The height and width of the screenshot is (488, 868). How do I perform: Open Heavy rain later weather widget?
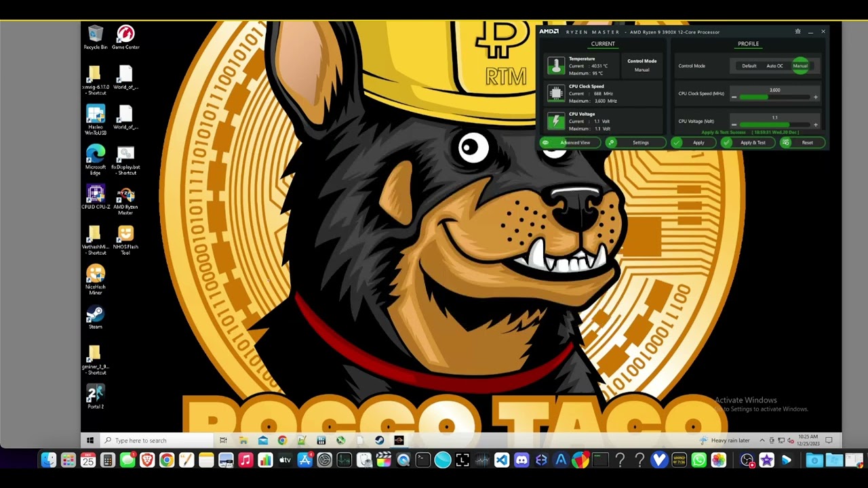tap(726, 441)
